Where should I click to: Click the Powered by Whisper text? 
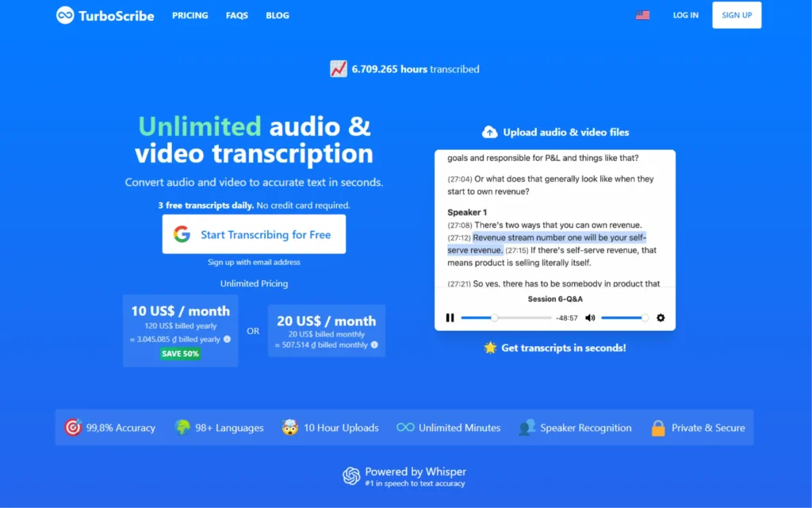point(416,471)
